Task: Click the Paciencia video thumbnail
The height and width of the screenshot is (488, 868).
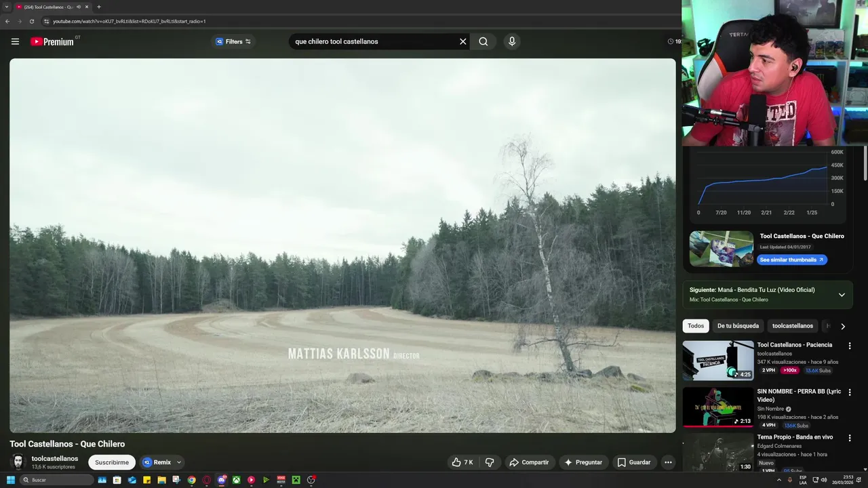Action: click(x=718, y=361)
